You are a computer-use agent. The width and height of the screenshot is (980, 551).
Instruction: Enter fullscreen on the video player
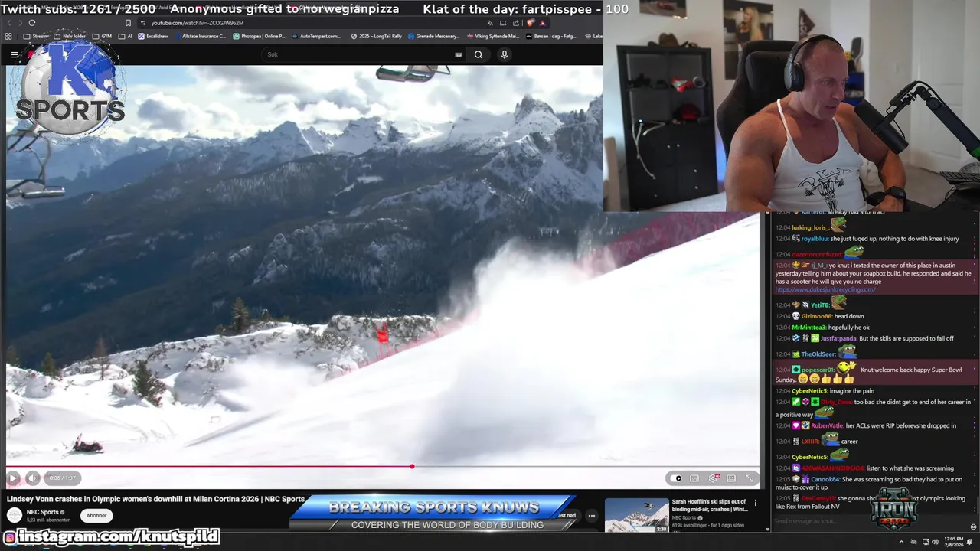pos(750,478)
